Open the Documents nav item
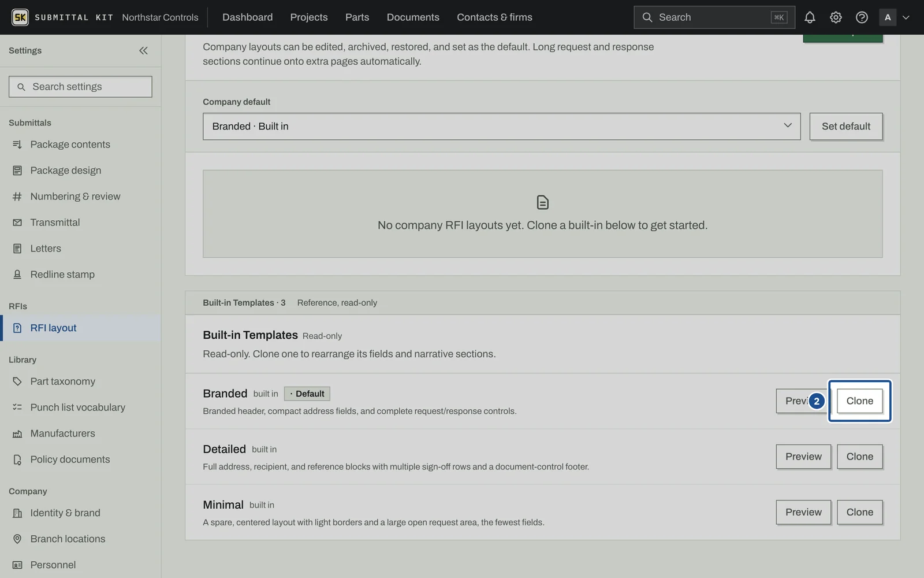 [413, 17]
